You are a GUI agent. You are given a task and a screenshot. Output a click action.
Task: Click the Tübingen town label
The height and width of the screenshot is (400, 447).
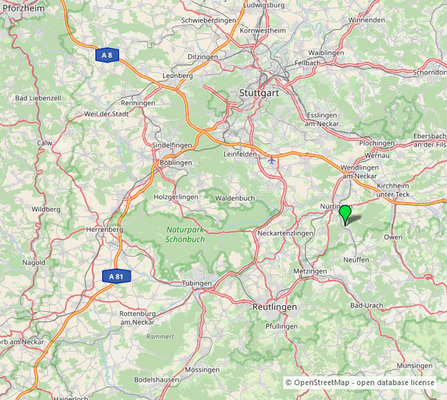(x=197, y=283)
